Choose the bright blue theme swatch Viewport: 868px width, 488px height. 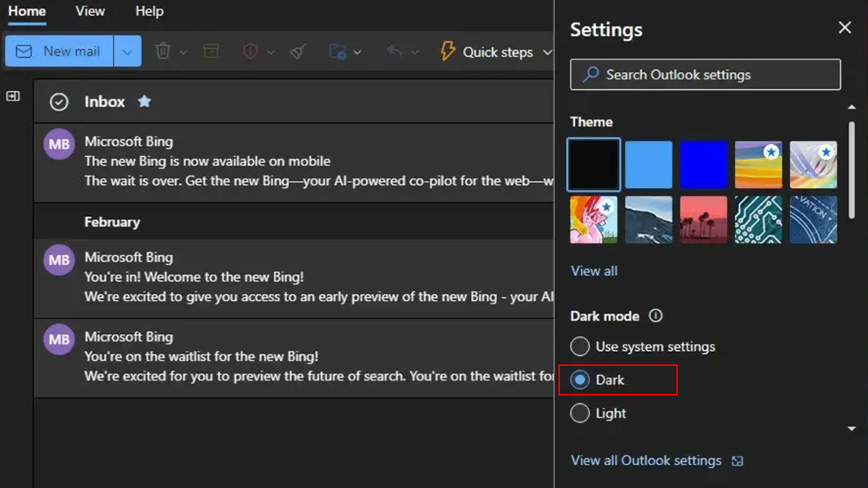coord(704,165)
